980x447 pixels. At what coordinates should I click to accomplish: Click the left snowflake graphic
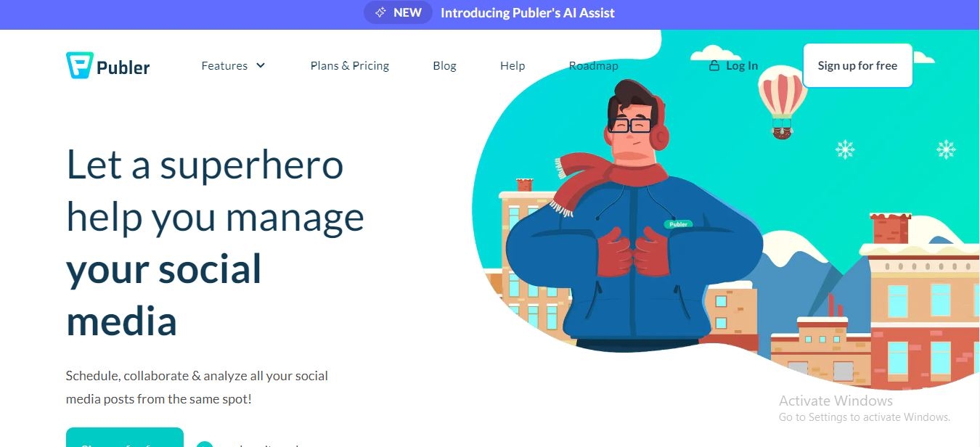844,149
